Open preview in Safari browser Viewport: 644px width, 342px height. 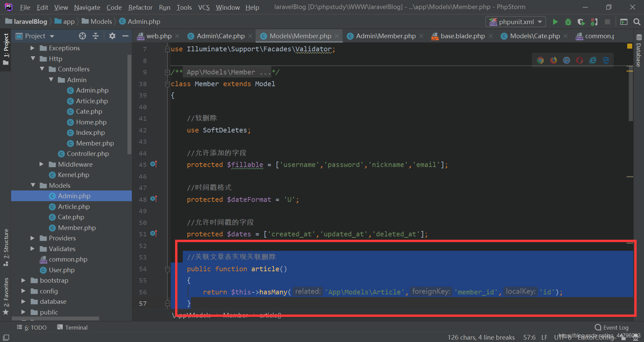click(567, 60)
